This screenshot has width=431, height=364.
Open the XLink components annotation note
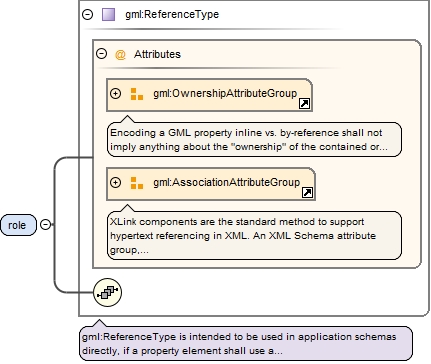[x=254, y=235]
